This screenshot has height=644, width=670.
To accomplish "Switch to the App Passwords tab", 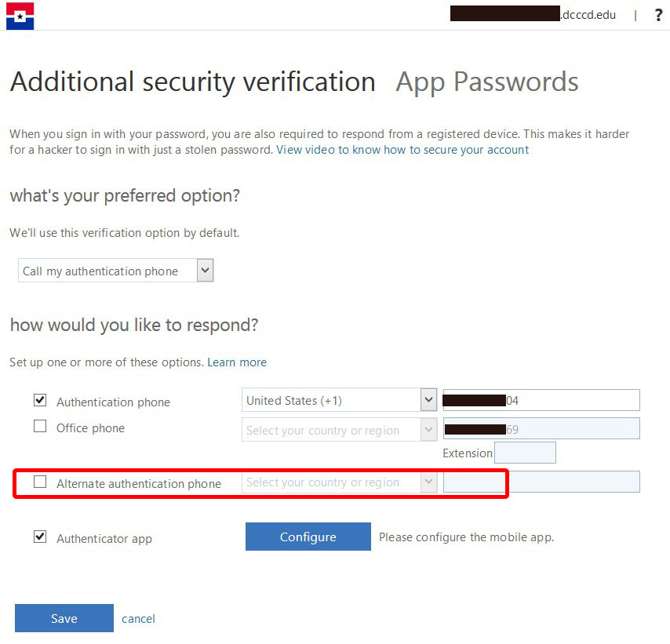I will 486,82.
